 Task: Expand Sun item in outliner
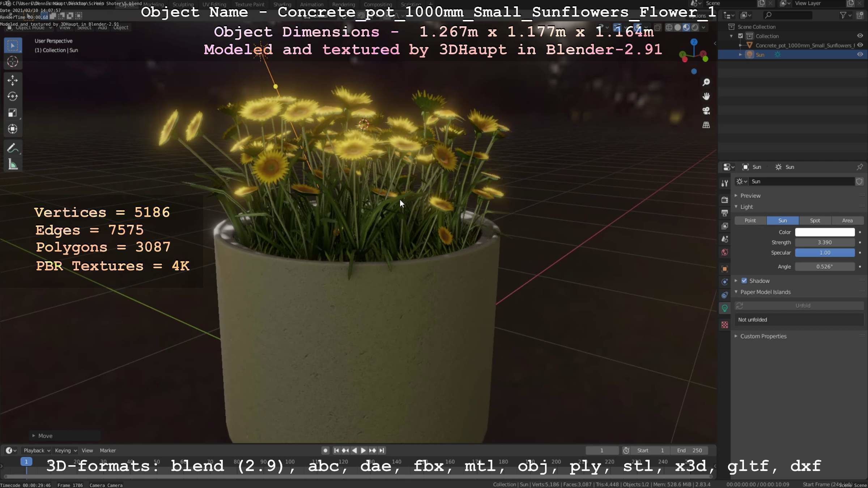[740, 55]
